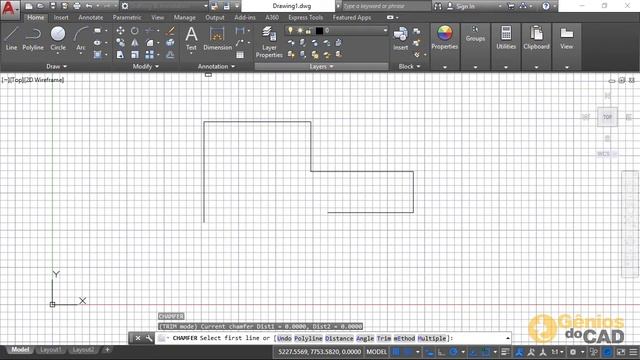Image resolution: width=640 pixels, height=360 pixels.
Task: Select the Circle tool
Action: point(58,39)
